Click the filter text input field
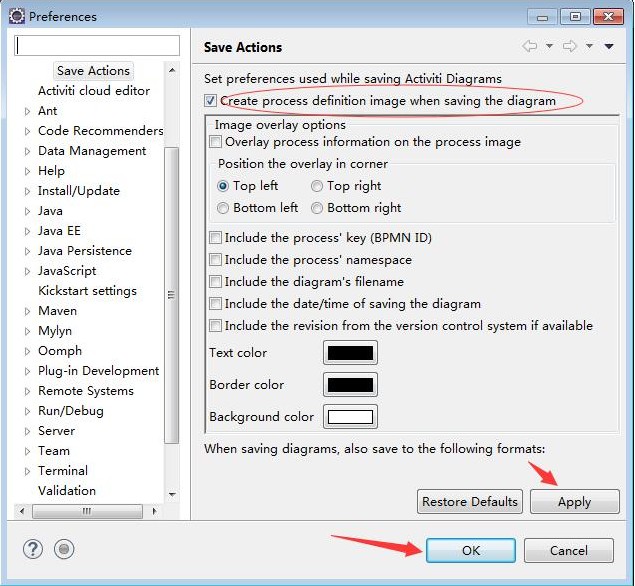This screenshot has height=586, width=635. pyautogui.click(x=97, y=46)
